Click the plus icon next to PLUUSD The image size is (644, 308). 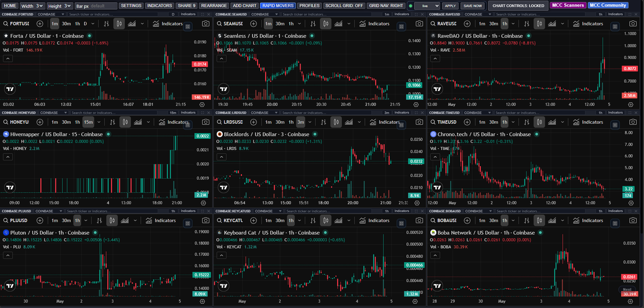click(40, 221)
